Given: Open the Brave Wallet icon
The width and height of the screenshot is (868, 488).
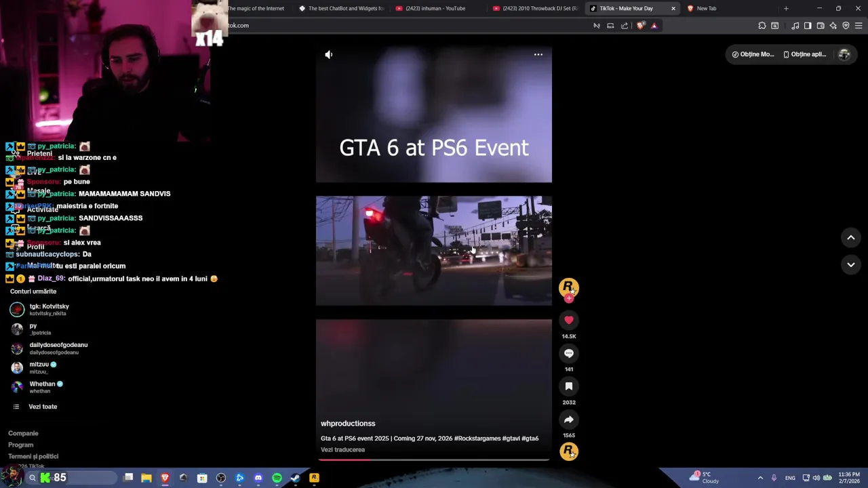Looking at the screenshot, I should pos(821,26).
